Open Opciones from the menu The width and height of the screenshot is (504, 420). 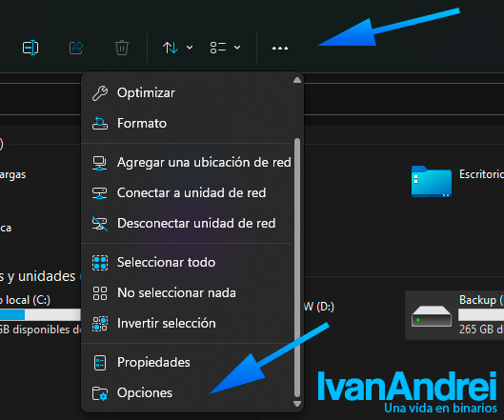click(x=187, y=393)
